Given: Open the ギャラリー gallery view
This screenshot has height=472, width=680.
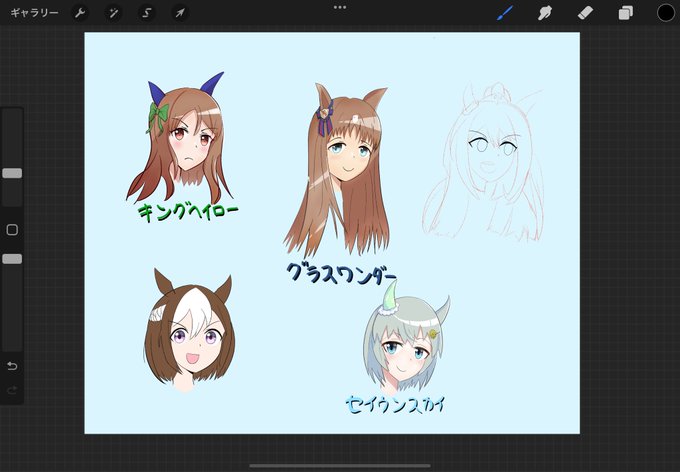Looking at the screenshot, I should (34, 13).
